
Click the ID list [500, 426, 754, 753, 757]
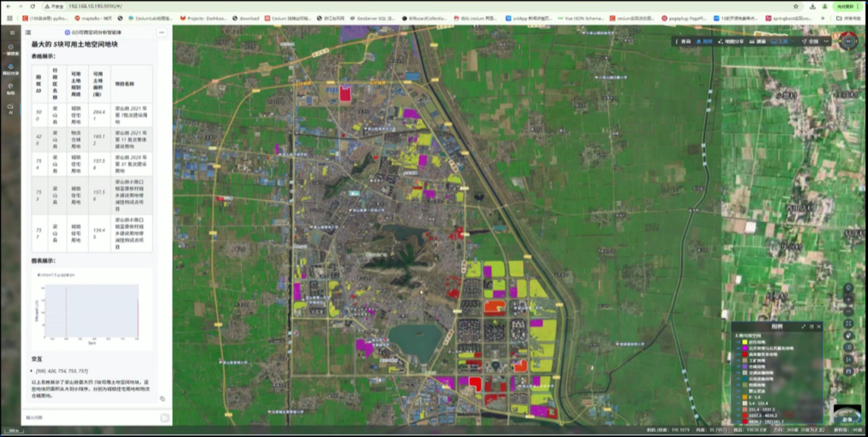tap(62, 370)
